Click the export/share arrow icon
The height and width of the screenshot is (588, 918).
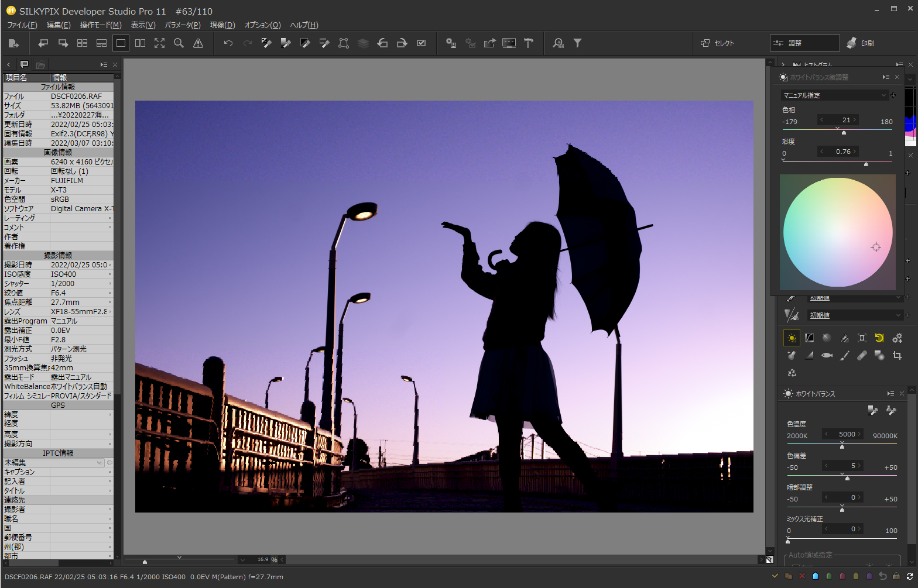click(489, 43)
